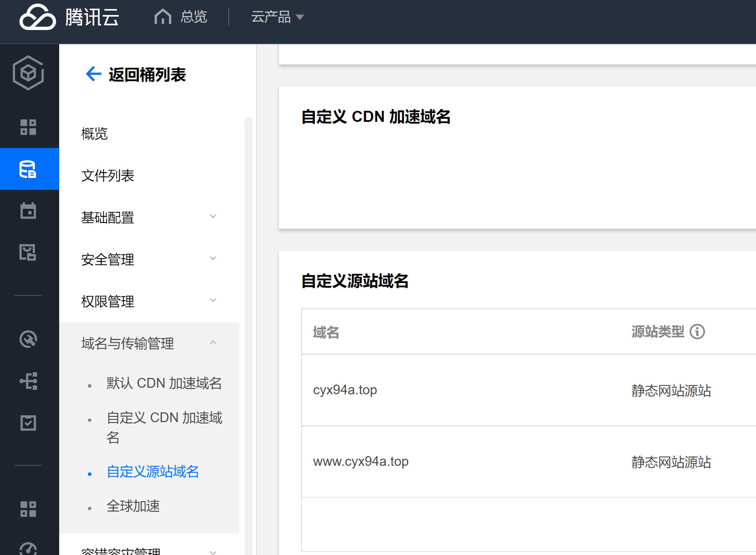The height and width of the screenshot is (555, 756).
Task: Click the calendar icon in left sidebar
Action: (x=28, y=211)
